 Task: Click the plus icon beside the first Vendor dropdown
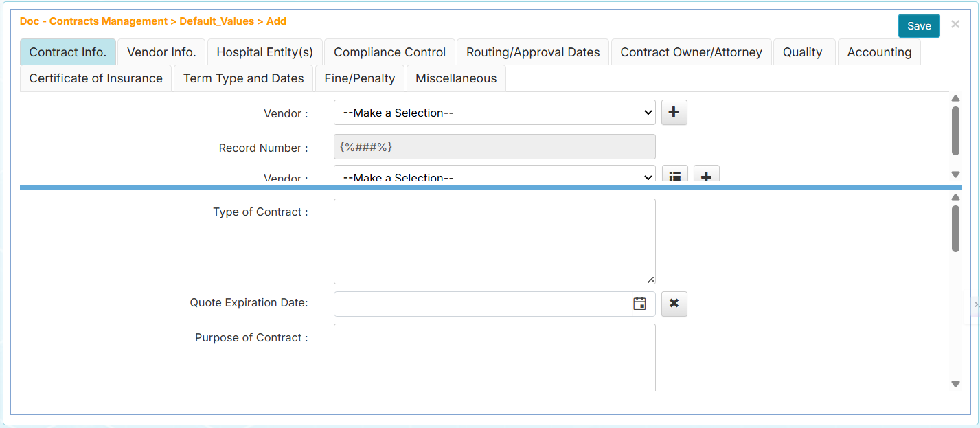pos(674,112)
